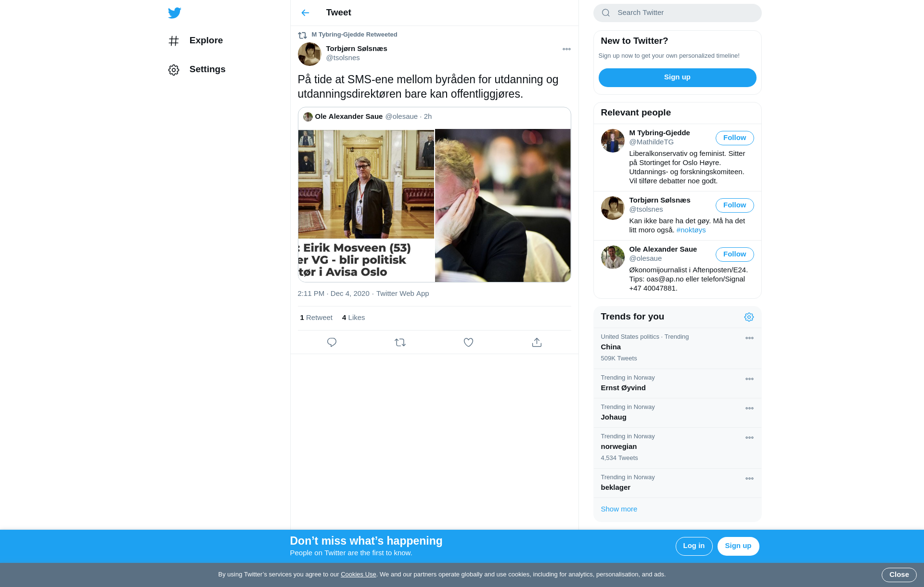
Task: Click the Search Twitter field
Action: point(677,13)
